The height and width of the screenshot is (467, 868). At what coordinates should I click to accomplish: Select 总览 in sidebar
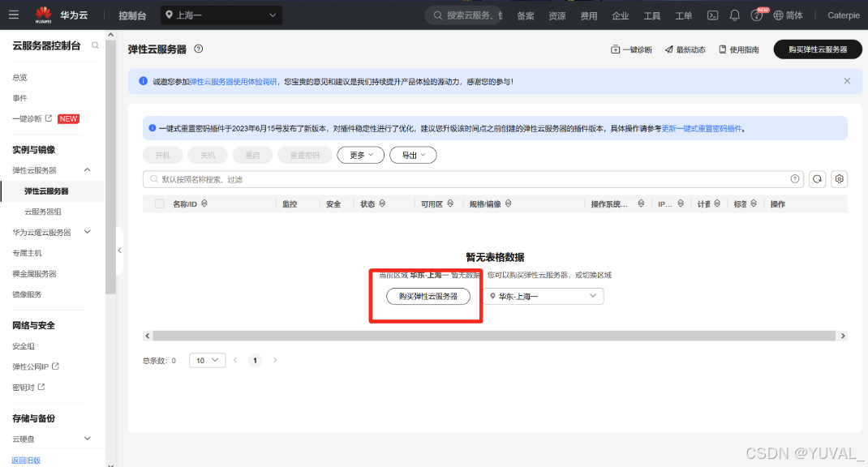20,78
